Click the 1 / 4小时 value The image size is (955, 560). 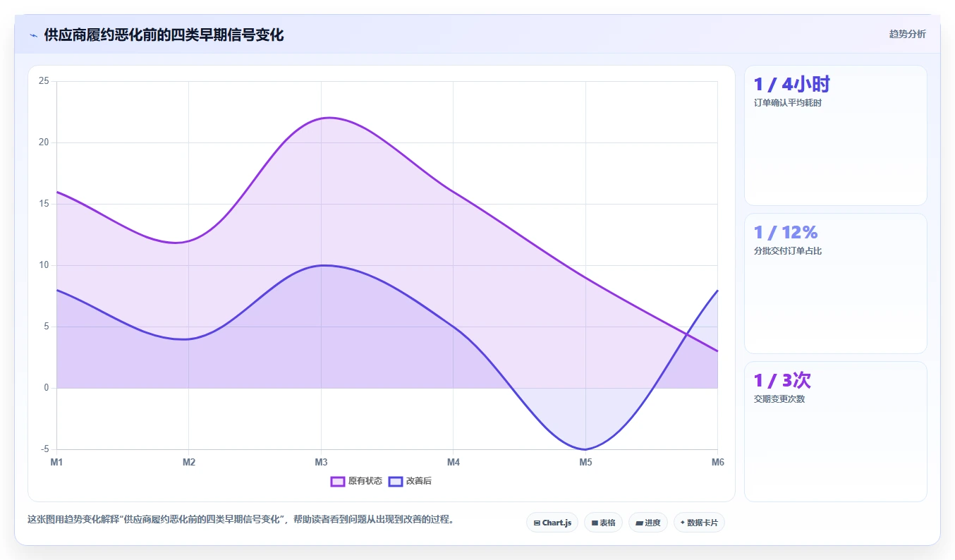click(x=791, y=85)
